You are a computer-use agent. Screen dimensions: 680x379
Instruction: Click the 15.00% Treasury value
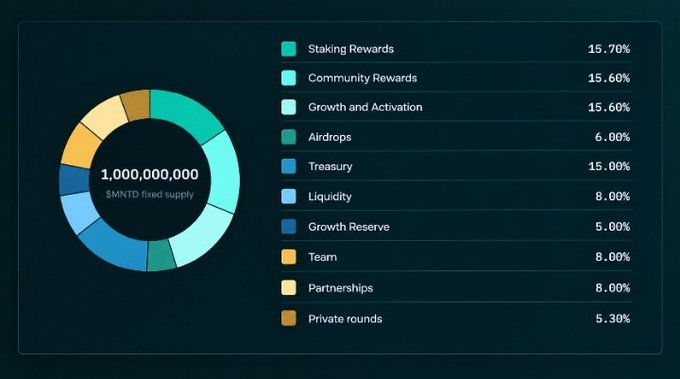point(609,167)
